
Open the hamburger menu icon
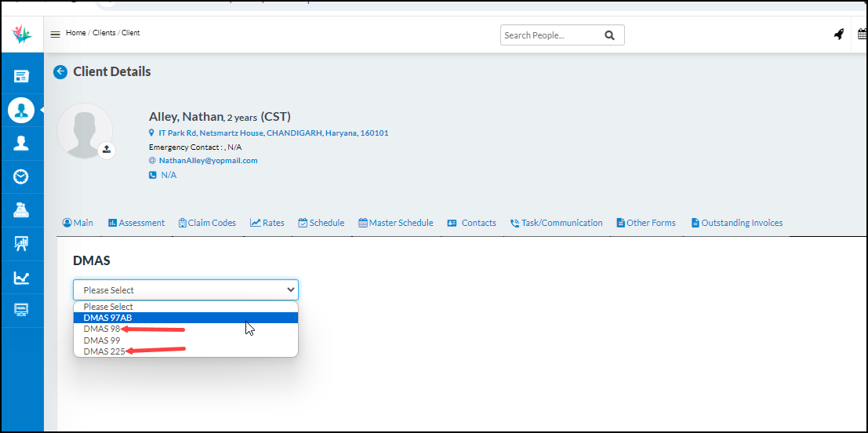point(55,34)
